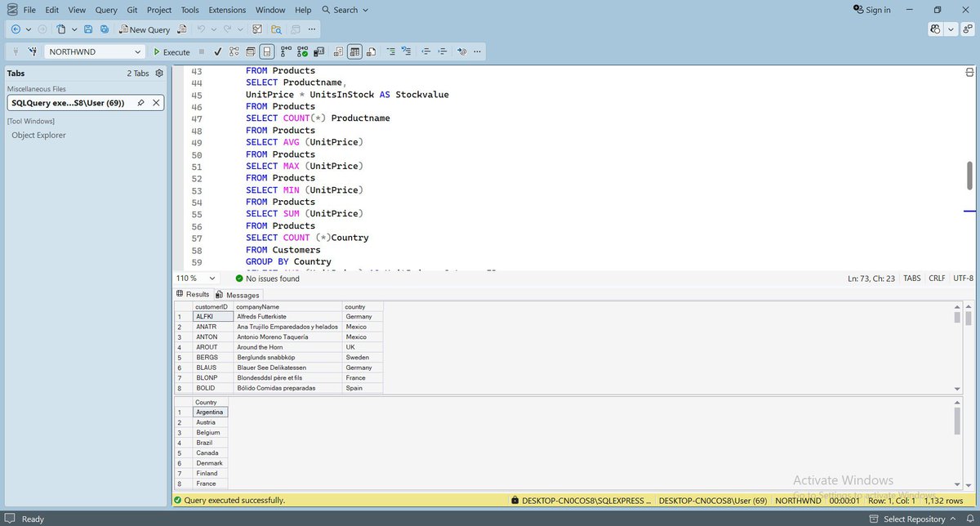Close the SQLQuery tab
Screen dimensions: 980x526
155,103
